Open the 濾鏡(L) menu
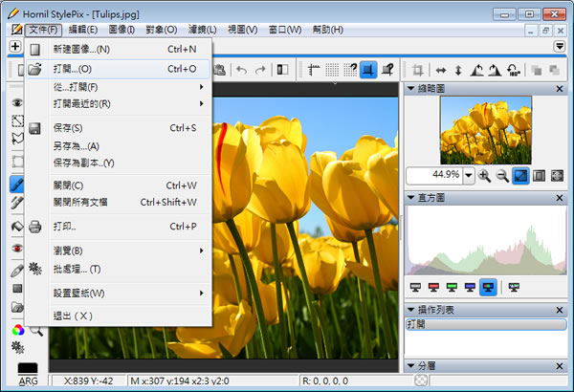Viewport: 574px width, 392px height. [203, 30]
